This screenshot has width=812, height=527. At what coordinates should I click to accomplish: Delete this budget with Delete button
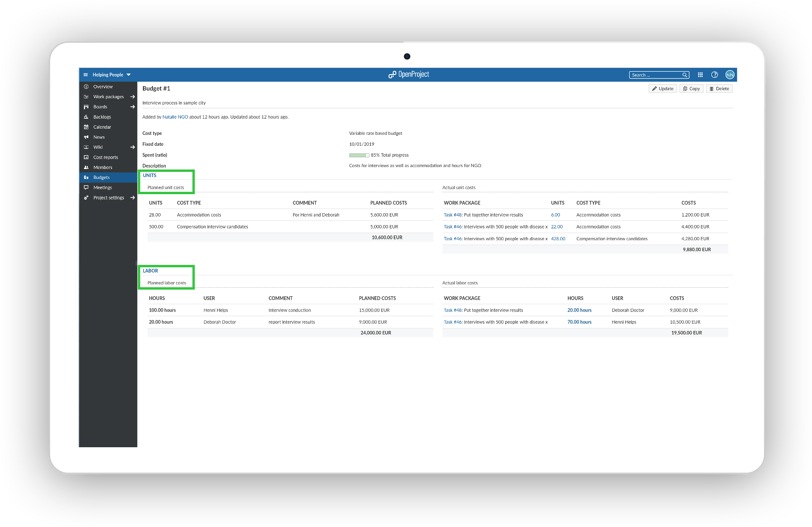click(719, 89)
